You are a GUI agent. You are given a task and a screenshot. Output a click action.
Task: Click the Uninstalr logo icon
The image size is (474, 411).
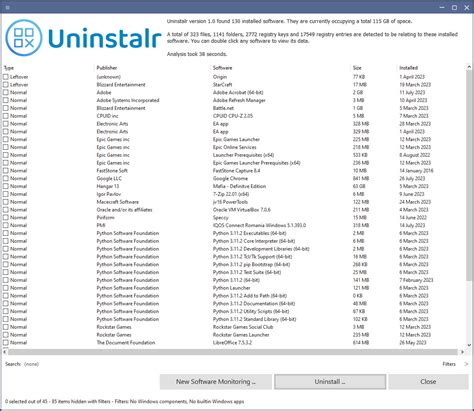[x=24, y=38]
